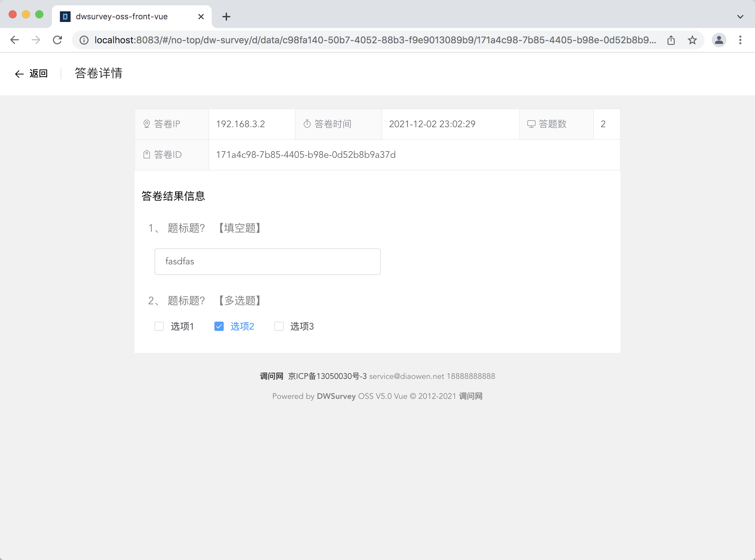Image resolution: width=755 pixels, height=560 pixels.
Task: Click the 调问网 link in footer
Action: click(x=271, y=376)
